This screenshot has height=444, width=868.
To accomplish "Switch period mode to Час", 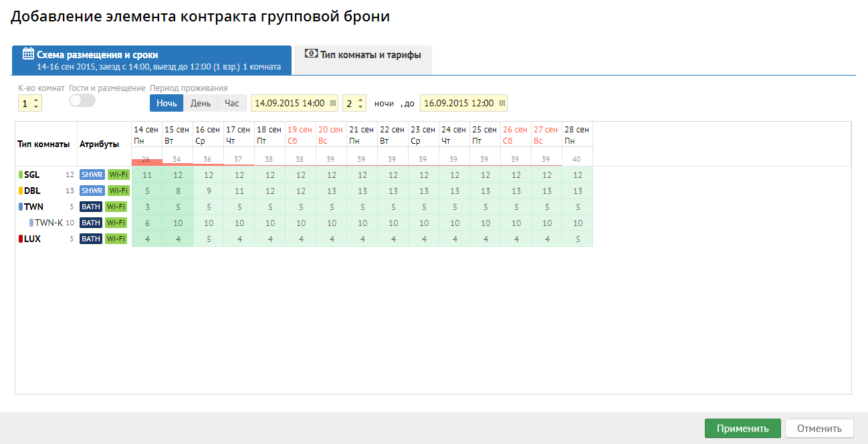I will [x=231, y=103].
